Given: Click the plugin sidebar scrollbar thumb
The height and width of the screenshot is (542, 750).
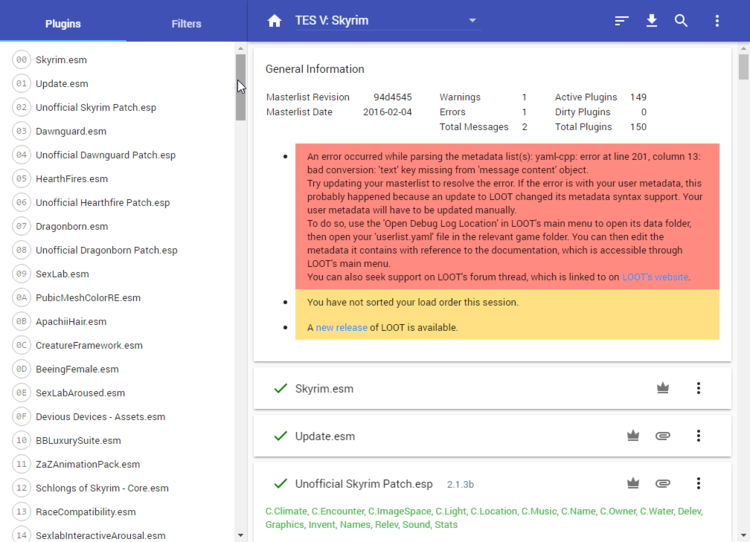Looking at the screenshot, I should tap(241, 87).
